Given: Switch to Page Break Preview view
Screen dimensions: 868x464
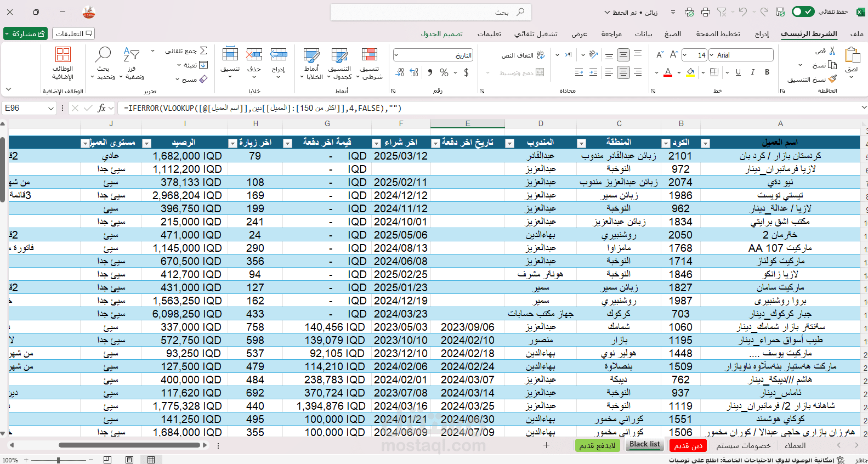Looking at the screenshot, I should tap(107, 460).
